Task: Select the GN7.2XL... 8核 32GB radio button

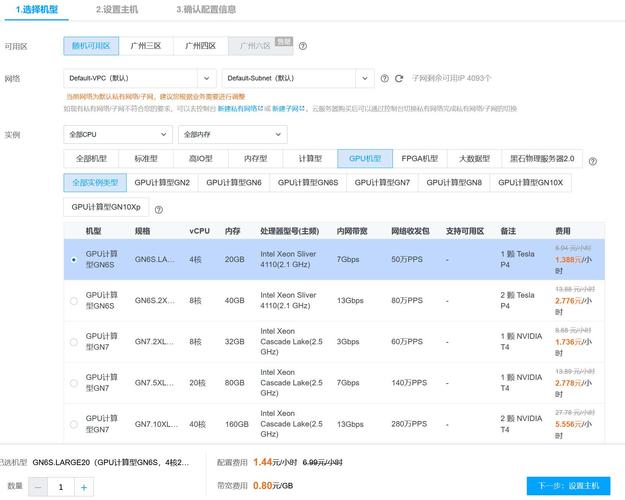Action: (74, 342)
